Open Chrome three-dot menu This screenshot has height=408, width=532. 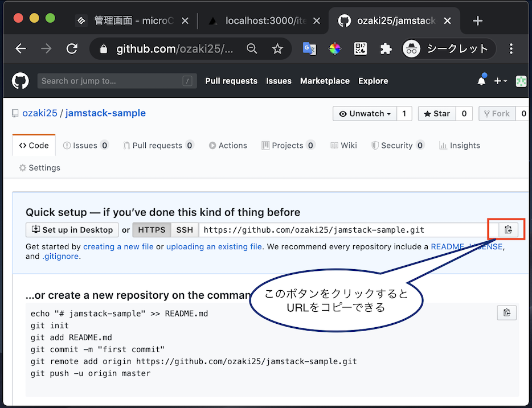511,49
